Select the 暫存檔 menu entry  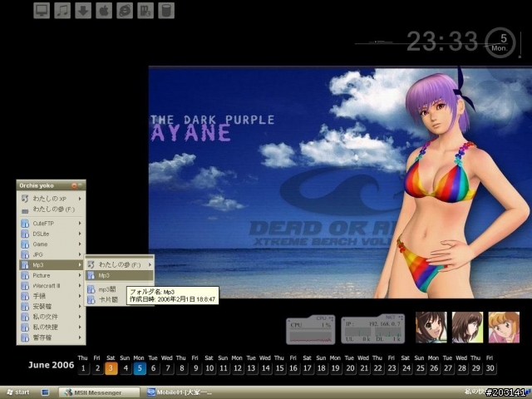(52, 337)
